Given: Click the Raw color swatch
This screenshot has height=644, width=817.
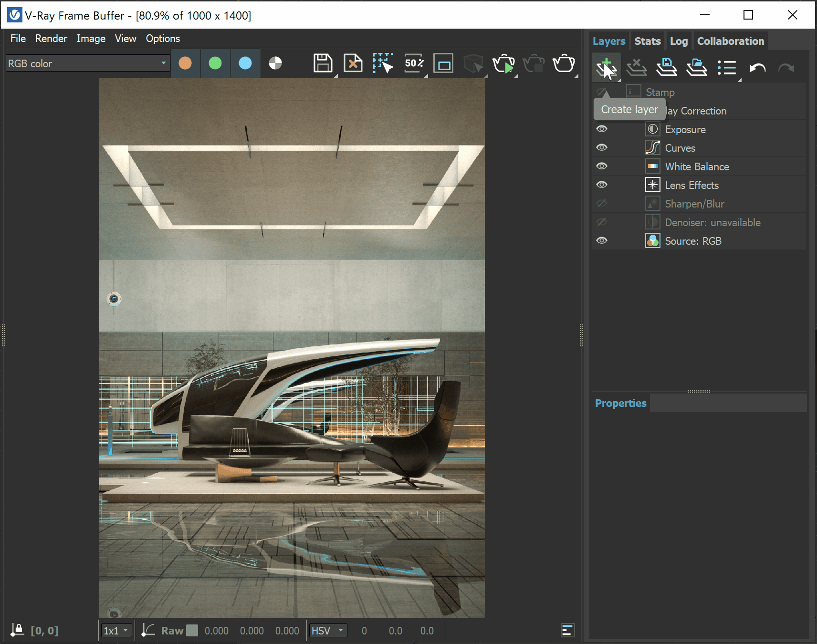Looking at the screenshot, I should point(192,630).
